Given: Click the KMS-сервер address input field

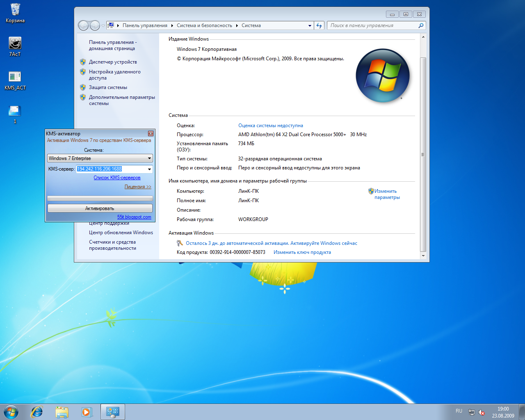Looking at the screenshot, I should [x=111, y=169].
